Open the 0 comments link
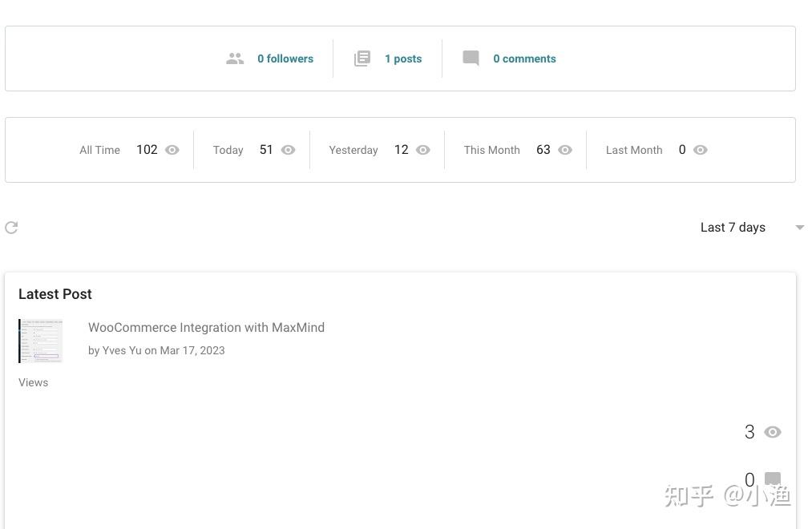 pyautogui.click(x=524, y=59)
